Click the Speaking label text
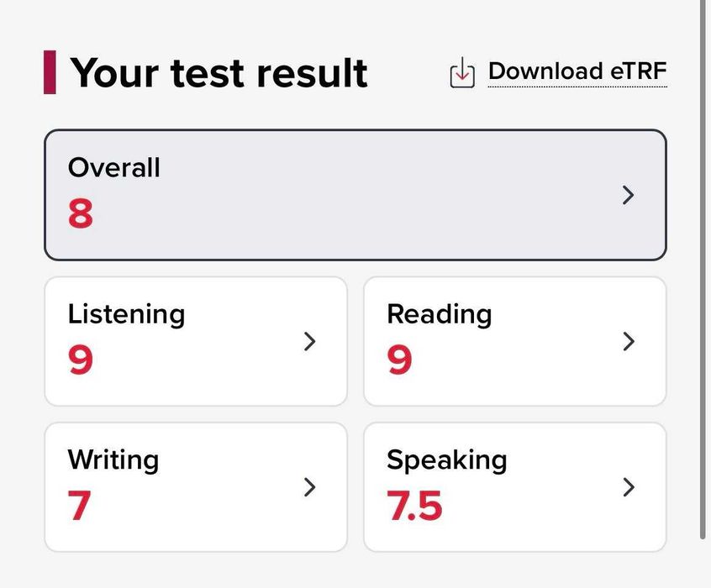The image size is (711, 588). 446,460
